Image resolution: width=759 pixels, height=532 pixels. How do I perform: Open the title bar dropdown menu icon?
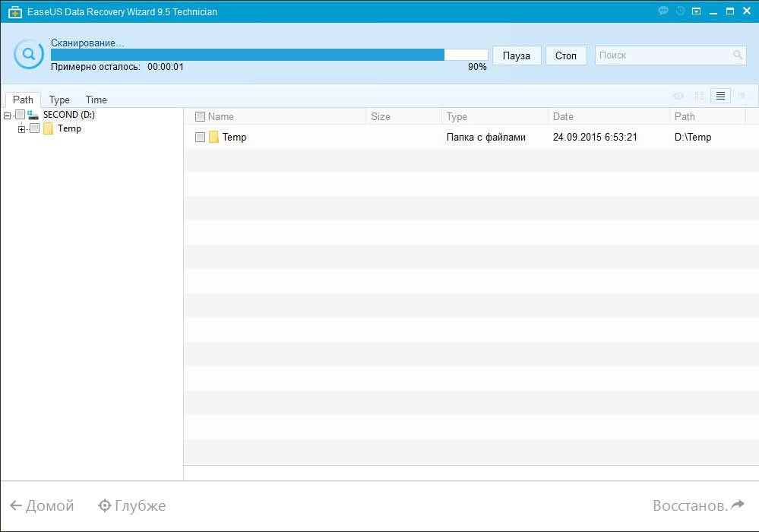pos(696,11)
